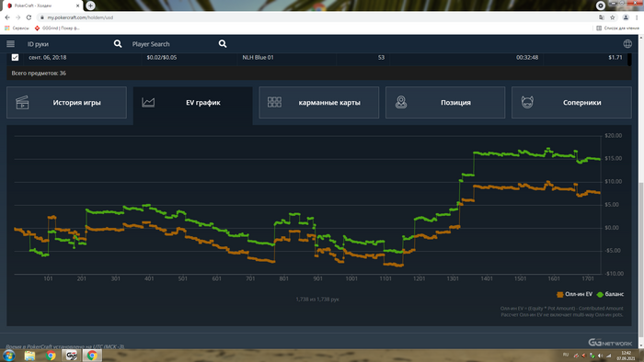
Task: Reload the page using the refresh icon
Action: pyautogui.click(x=29, y=17)
